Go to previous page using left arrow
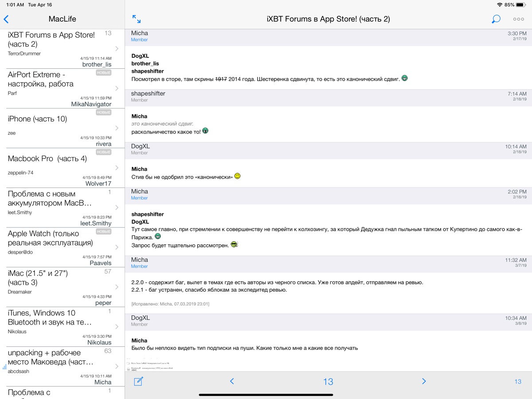 tap(232, 381)
